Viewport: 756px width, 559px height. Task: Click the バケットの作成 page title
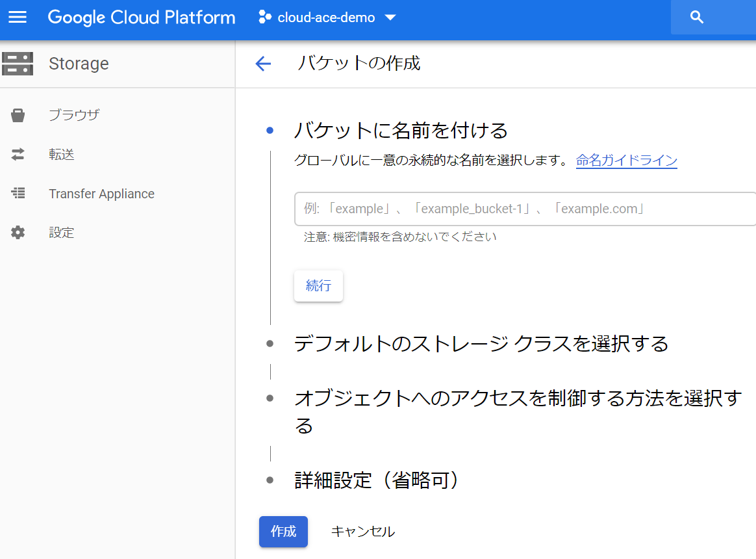click(x=359, y=63)
